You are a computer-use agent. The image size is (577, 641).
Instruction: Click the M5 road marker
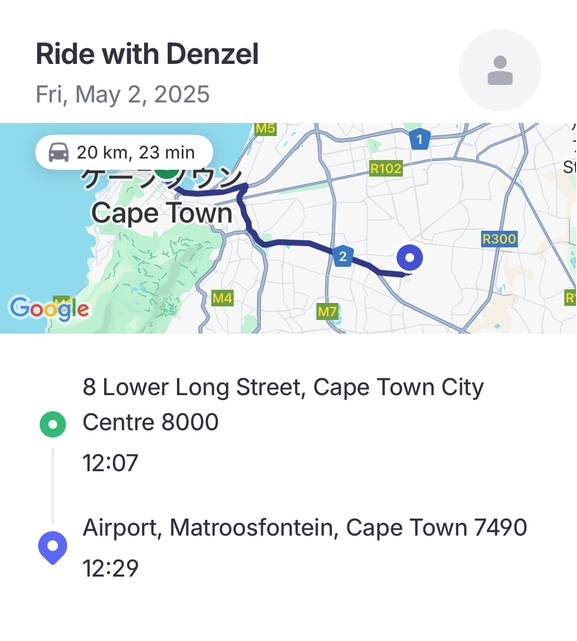pos(265,129)
